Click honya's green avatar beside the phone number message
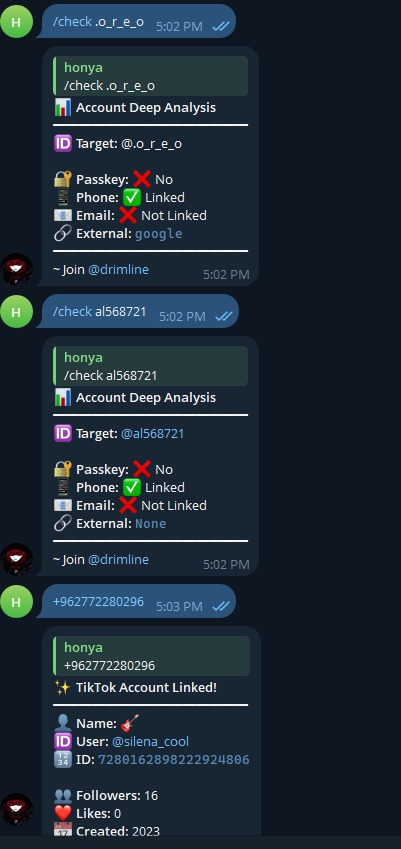This screenshot has width=401, height=849. pyautogui.click(x=17, y=602)
